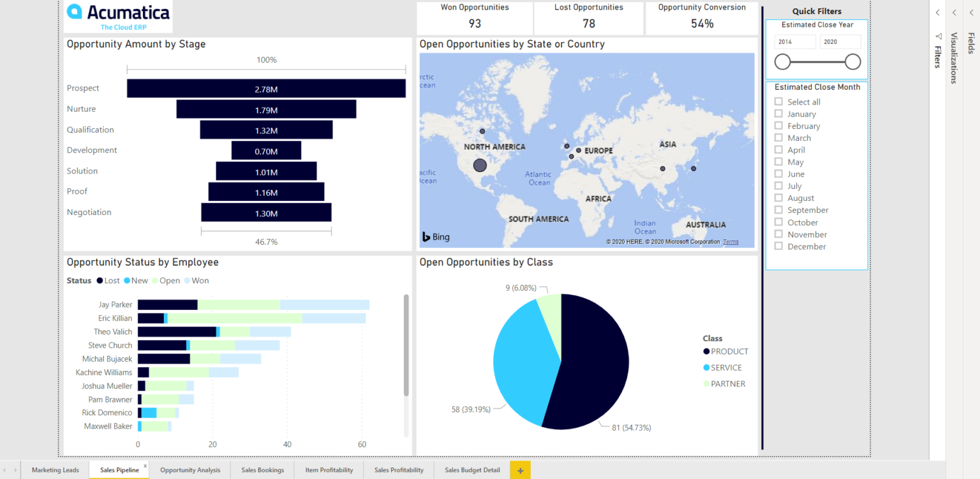Collapse the Filters pane chevron
The height and width of the screenshot is (479, 980).
point(937,12)
